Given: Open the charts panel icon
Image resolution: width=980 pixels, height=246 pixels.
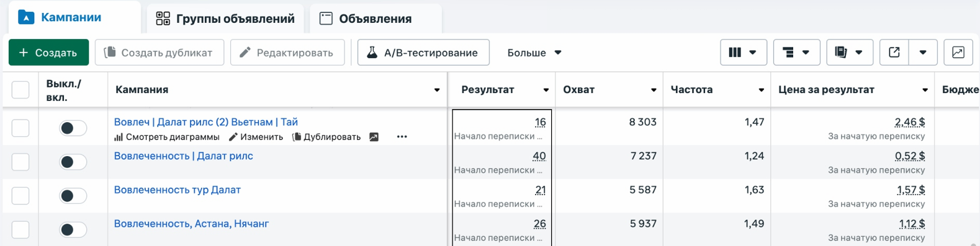Looking at the screenshot, I should 958,53.
